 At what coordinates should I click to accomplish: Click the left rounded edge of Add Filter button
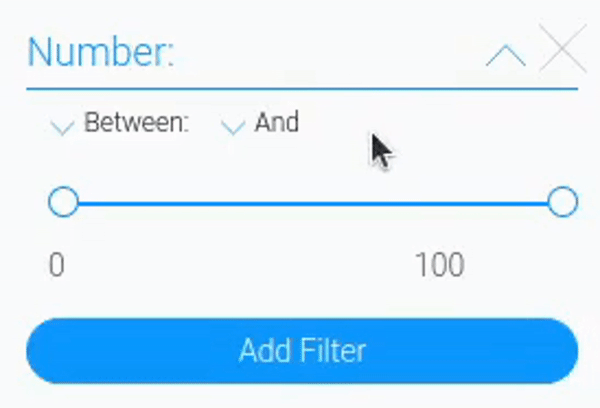(42, 351)
